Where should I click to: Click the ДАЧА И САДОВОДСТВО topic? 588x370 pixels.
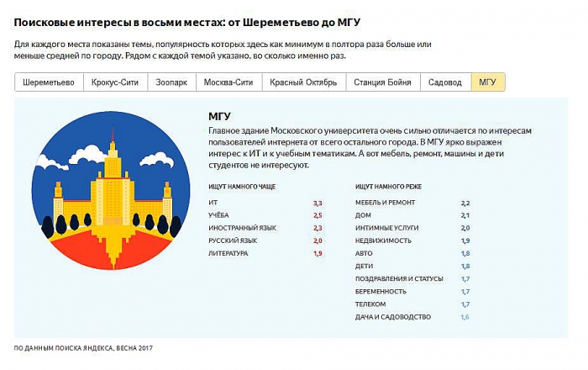[x=393, y=317]
